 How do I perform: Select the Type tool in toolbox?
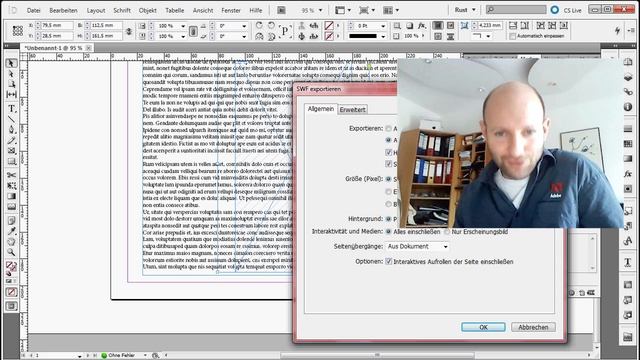point(11,109)
